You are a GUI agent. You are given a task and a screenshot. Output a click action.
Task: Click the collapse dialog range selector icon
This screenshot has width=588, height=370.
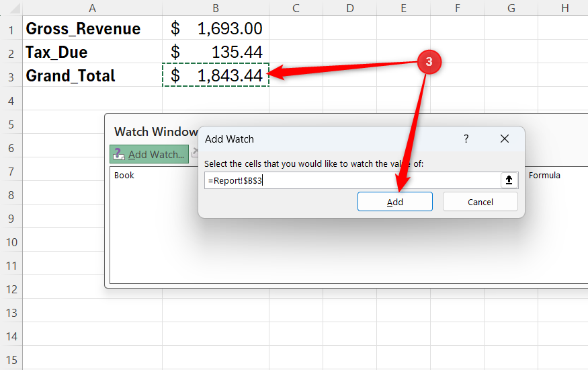point(509,180)
